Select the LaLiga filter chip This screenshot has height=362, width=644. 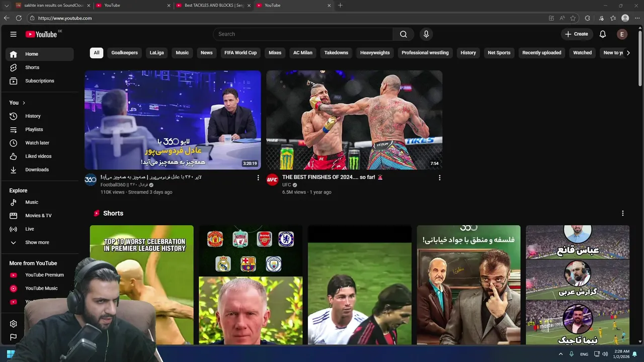156,53
